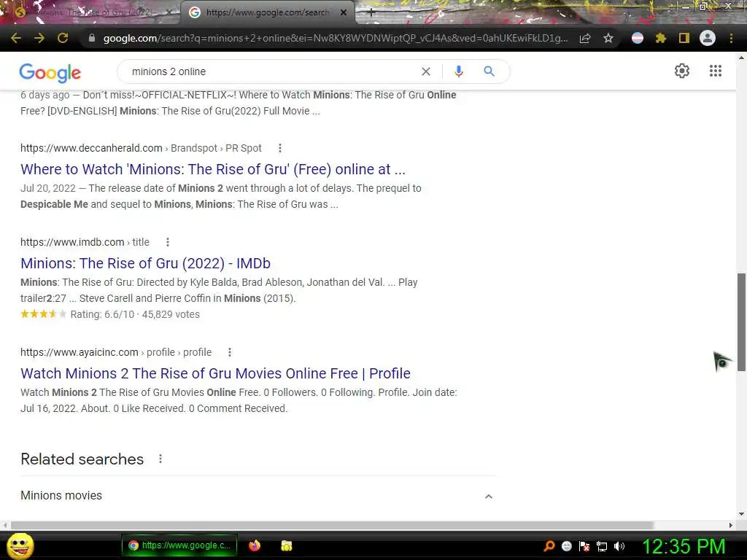Open the yellow folder icon on taskbar

pos(286,545)
